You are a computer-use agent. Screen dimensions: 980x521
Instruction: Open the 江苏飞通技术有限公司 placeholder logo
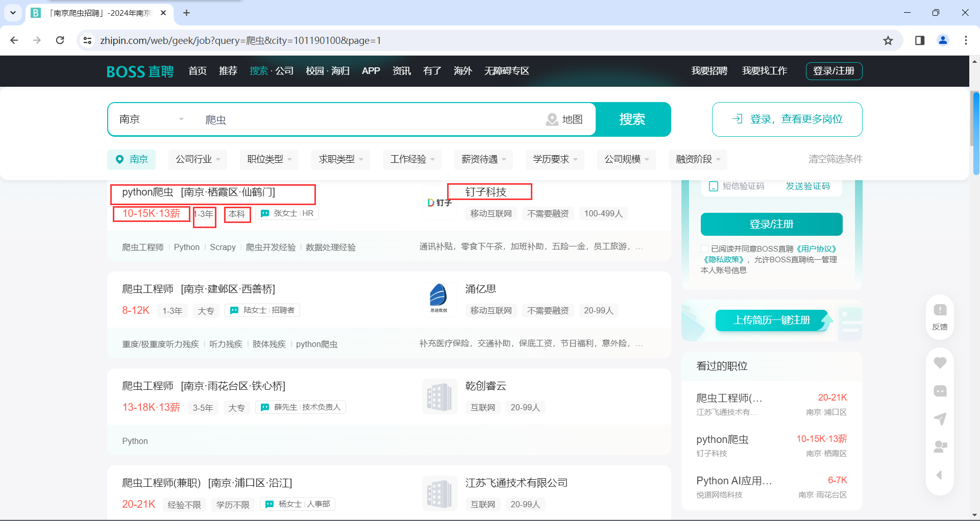[439, 493]
